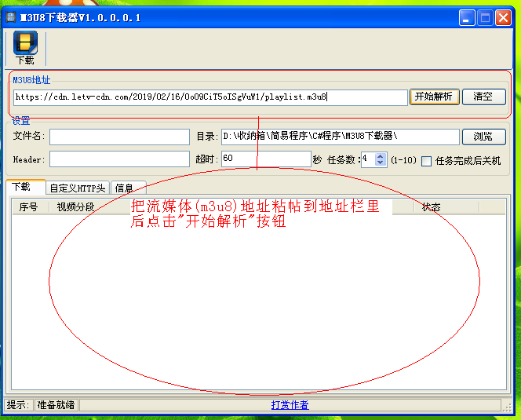The width and height of the screenshot is (521, 420).
Task: Click the 视频分段 column header
Action: (75, 207)
